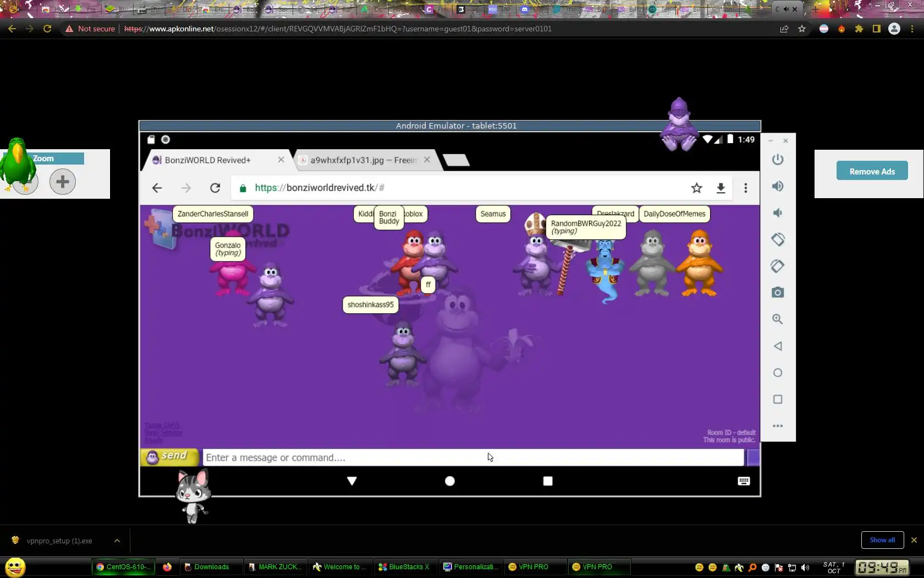Click the emulator power button icon
The width and height of the screenshot is (924, 578).
[x=777, y=160]
